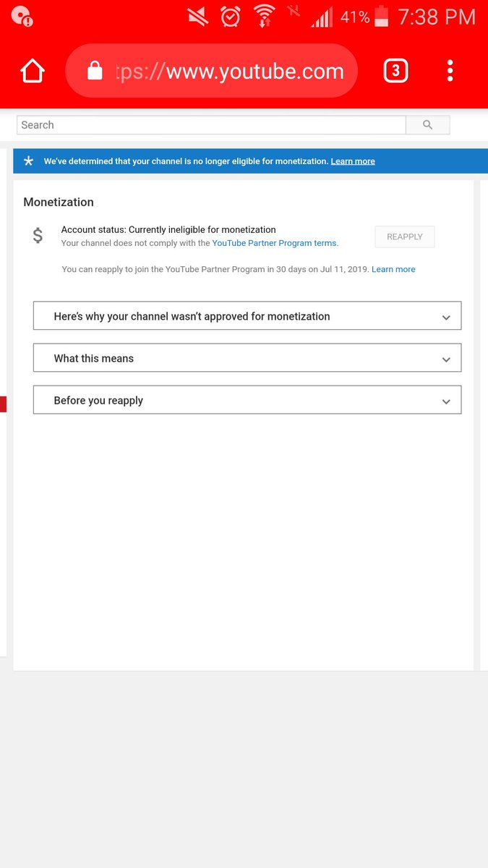Click the 41% battery percentage
Screen dimensions: 488x868
355,17
